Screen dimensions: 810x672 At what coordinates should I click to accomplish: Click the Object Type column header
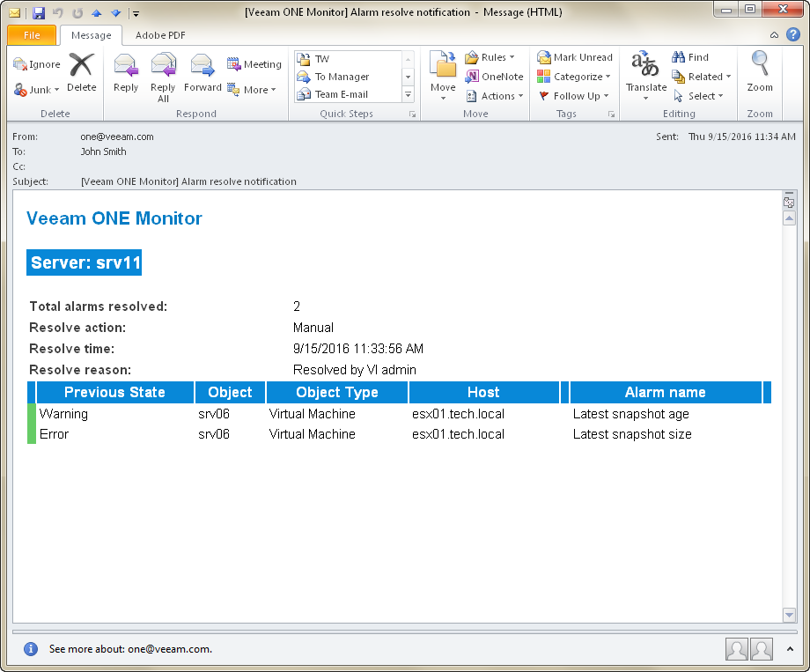coord(337,392)
